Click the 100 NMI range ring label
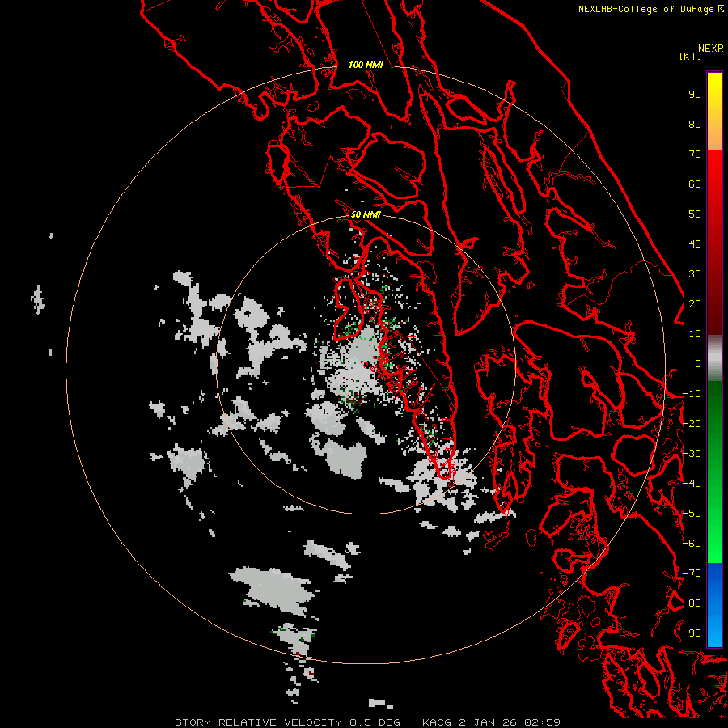The image size is (728, 728). [366, 65]
